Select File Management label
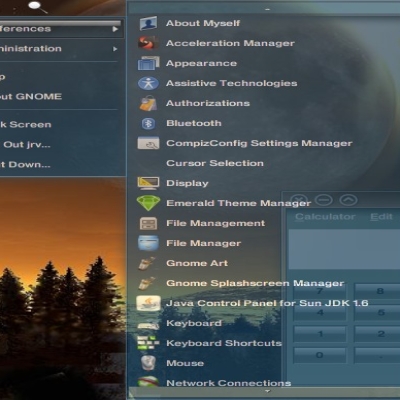Screen dimensions: 400x400 pyautogui.click(x=216, y=223)
